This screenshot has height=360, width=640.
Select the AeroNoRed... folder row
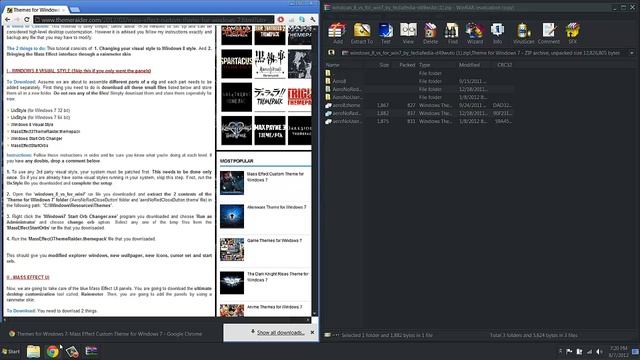(x=419, y=89)
